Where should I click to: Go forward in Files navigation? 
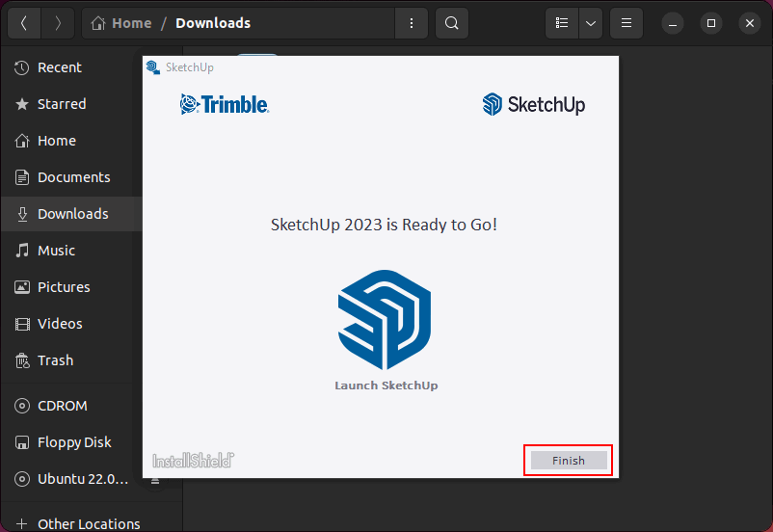tap(58, 23)
